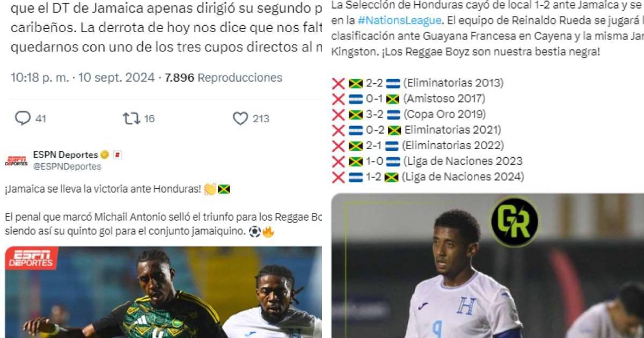The image size is (644, 338).
Task: Click the green GR logo on the photo
Action: click(514, 222)
